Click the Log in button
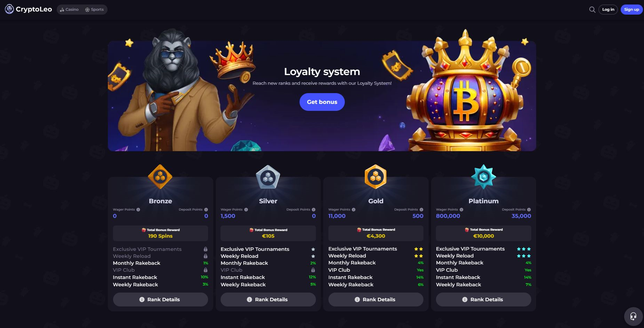This screenshot has height=328, width=644. coord(608,9)
